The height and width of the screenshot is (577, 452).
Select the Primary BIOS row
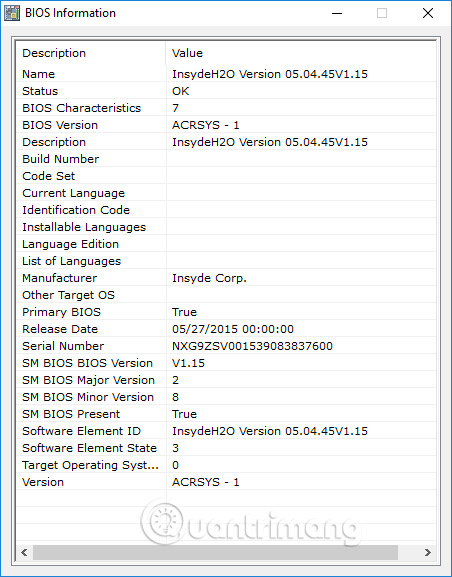(x=226, y=312)
